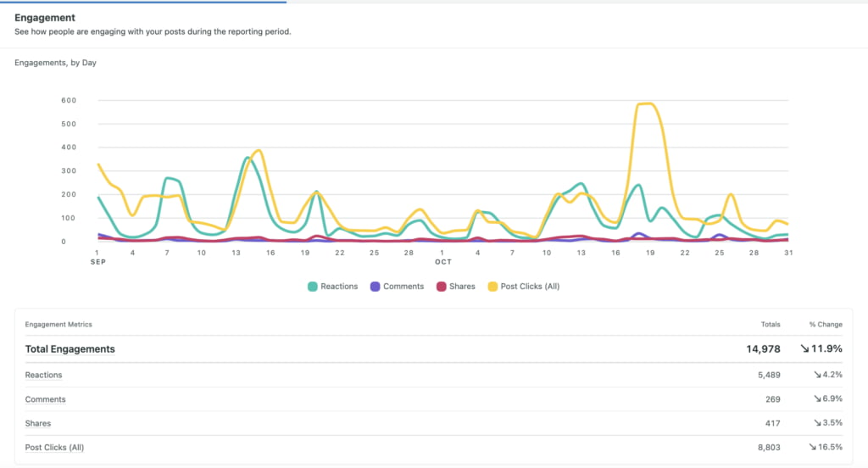868x468 pixels.
Task: Click the green Reactions legend swatch
Action: click(x=312, y=287)
